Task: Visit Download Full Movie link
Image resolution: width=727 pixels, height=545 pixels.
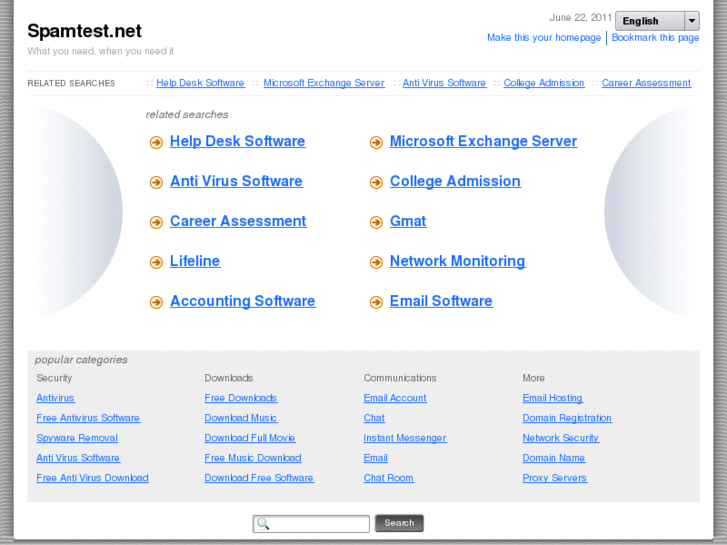Action: point(250,438)
